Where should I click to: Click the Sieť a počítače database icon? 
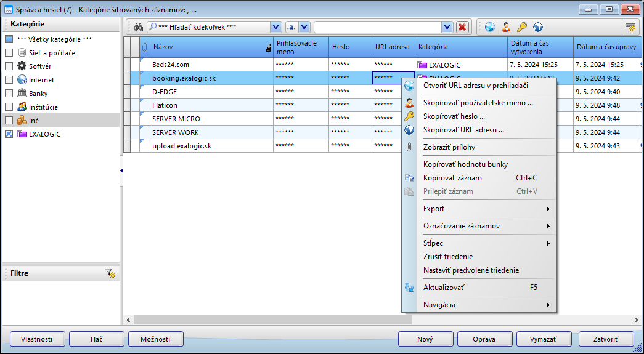22,52
